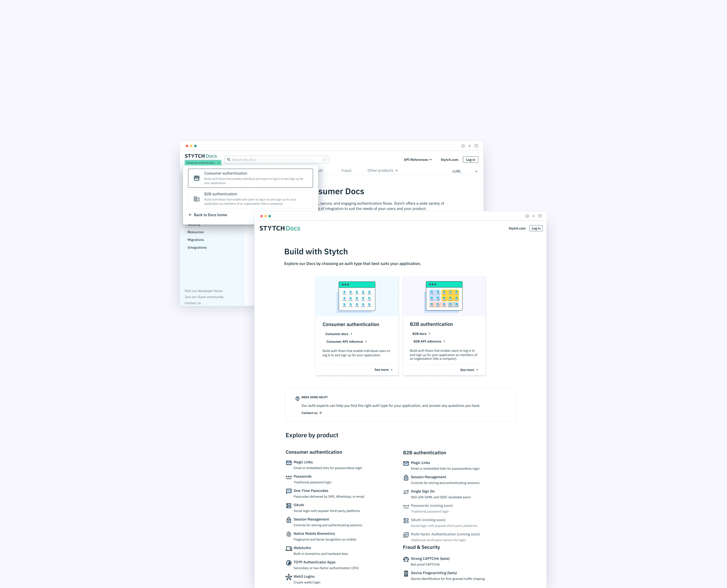Viewport: 727px width, 588px height.
Task: Open Stytch.com link in front window
Action: click(x=517, y=228)
